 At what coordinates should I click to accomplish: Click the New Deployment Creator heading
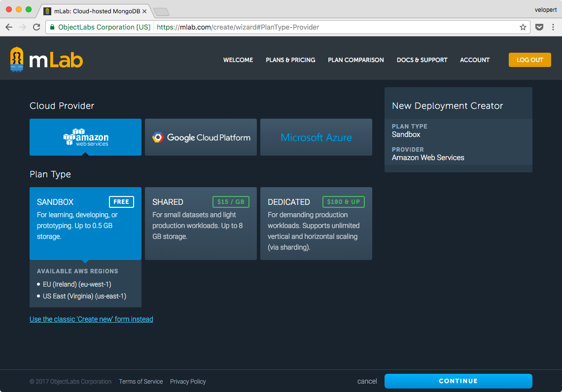447,105
